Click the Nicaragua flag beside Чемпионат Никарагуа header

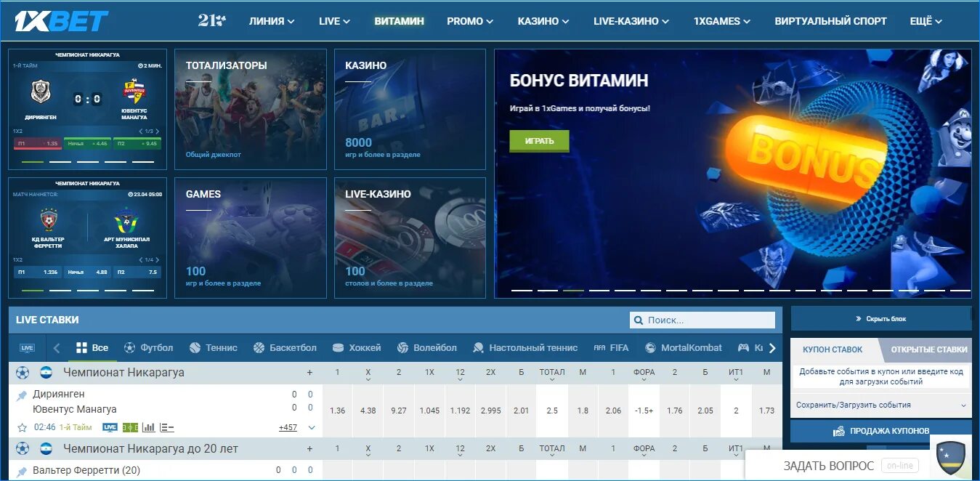point(46,372)
